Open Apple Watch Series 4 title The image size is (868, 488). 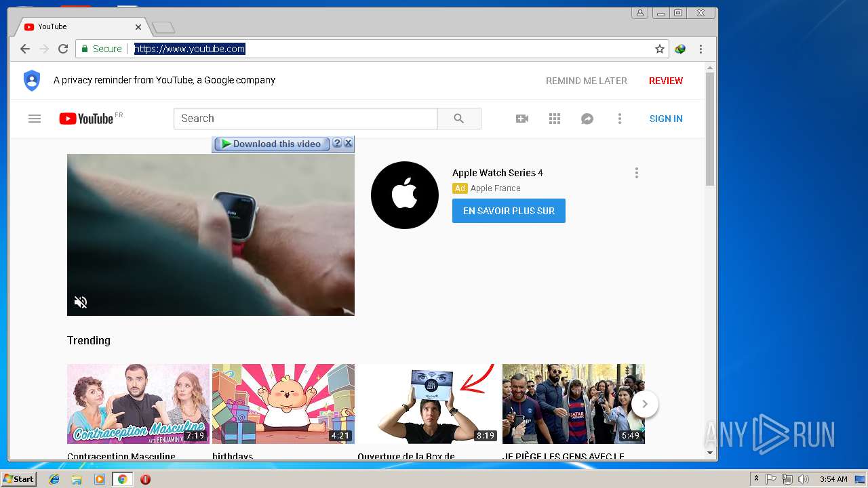click(x=498, y=173)
